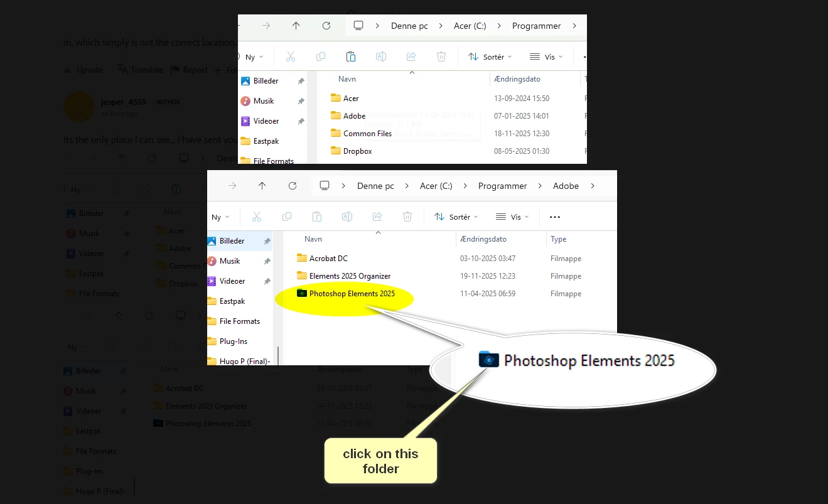Click Denne pc breadcrumb in the Programmer window

click(x=409, y=26)
